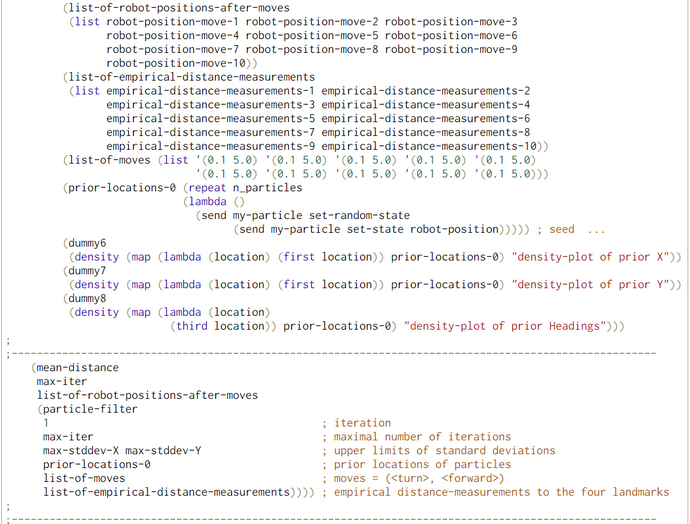Click 'empirical-distance-measurements-3' identifier

(x=210, y=105)
